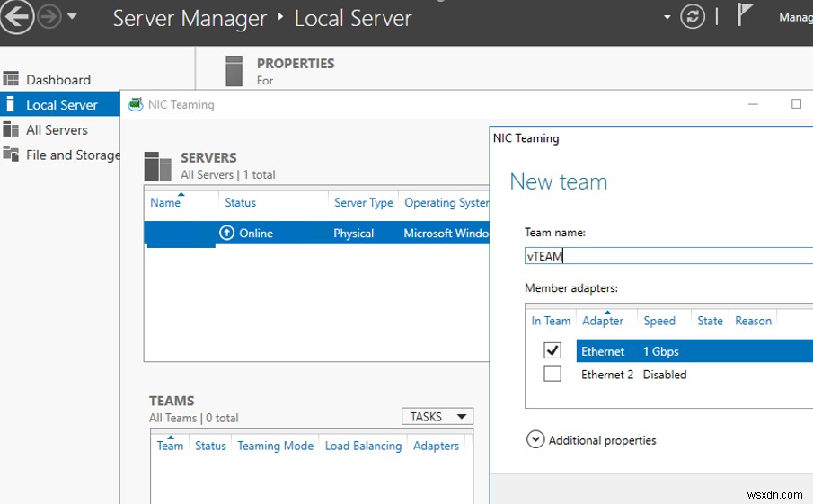Sort member adapters by State column
813x504 pixels.
click(x=710, y=321)
